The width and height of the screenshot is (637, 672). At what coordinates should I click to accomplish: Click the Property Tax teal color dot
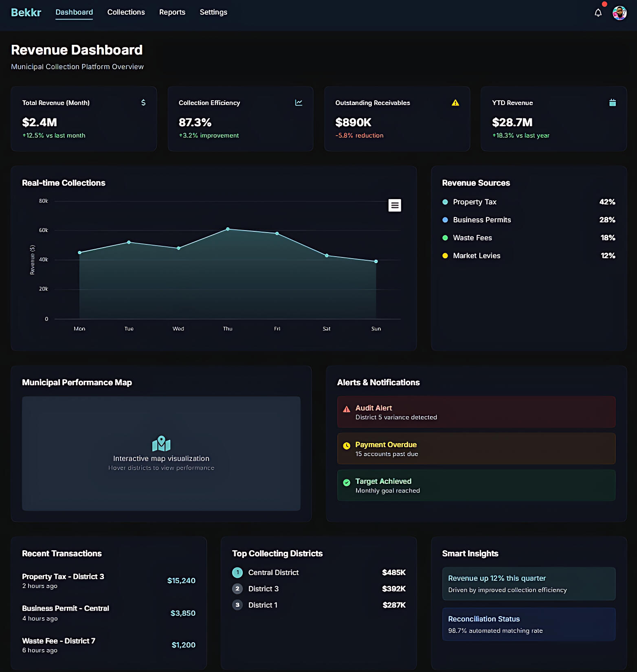pos(445,202)
